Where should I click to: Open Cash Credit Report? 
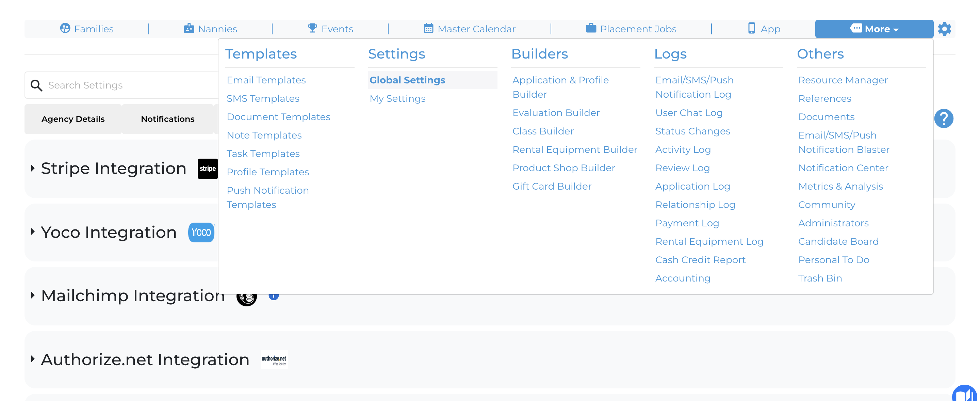tap(700, 260)
